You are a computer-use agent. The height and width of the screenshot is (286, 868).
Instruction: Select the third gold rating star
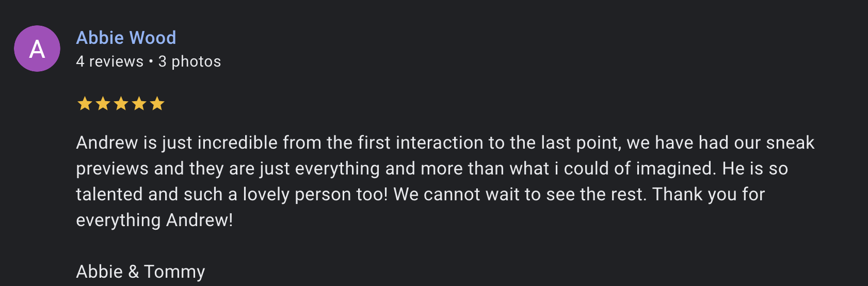[121, 104]
